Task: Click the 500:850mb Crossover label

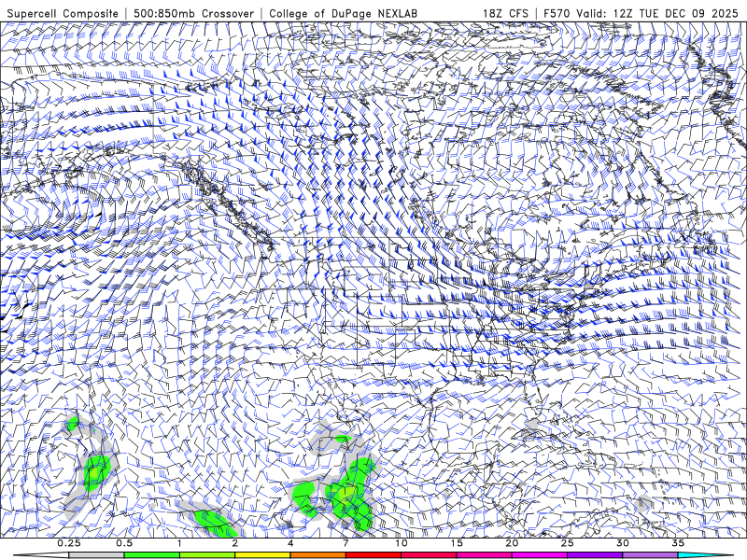Action: [x=193, y=13]
